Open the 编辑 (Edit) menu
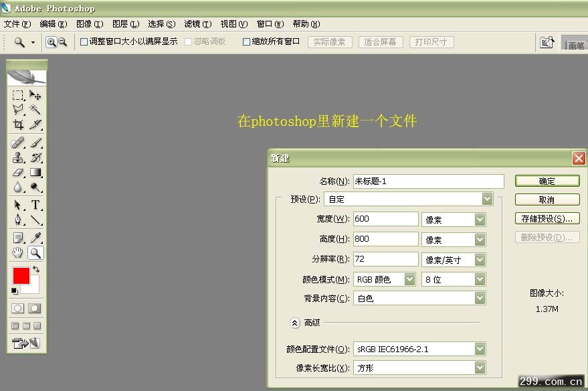 point(54,24)
